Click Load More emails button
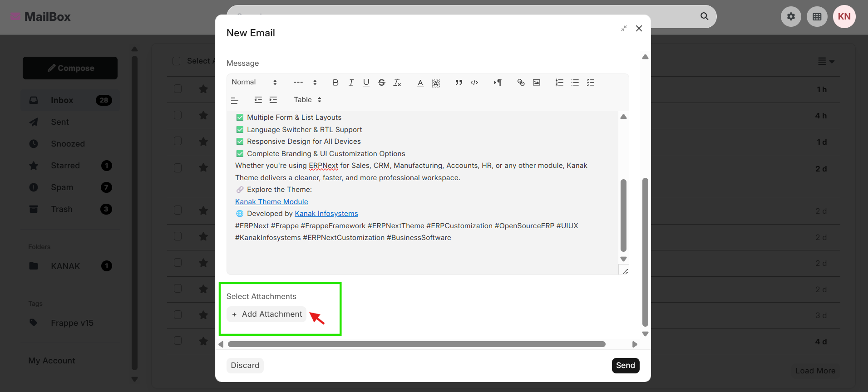868x392 pixels. (x=815, y=371)
